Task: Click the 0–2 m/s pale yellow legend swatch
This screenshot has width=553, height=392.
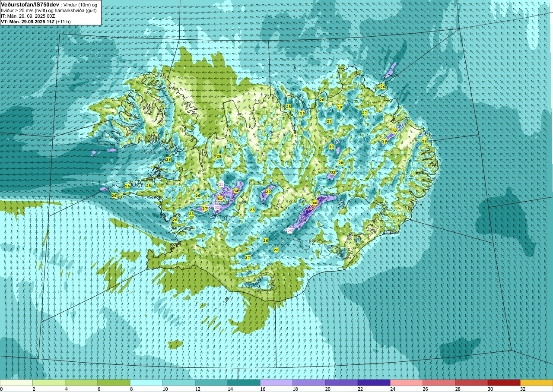Action: point(16,383)
